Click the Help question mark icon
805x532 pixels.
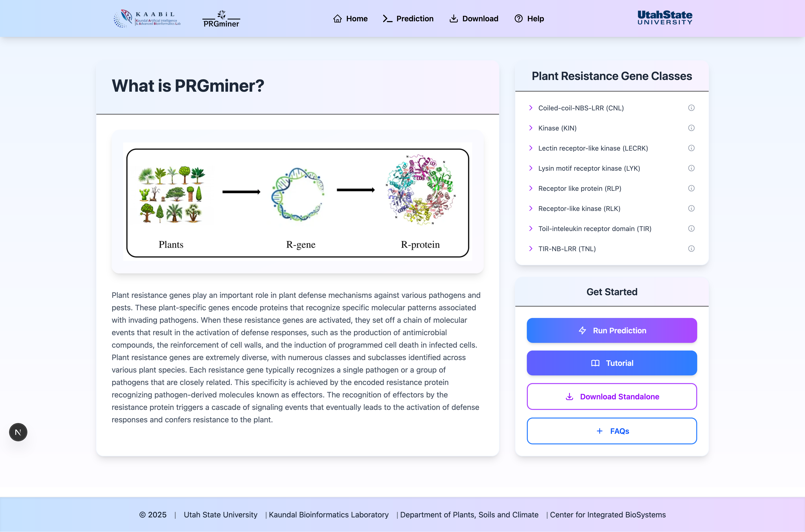coord(518,19)
